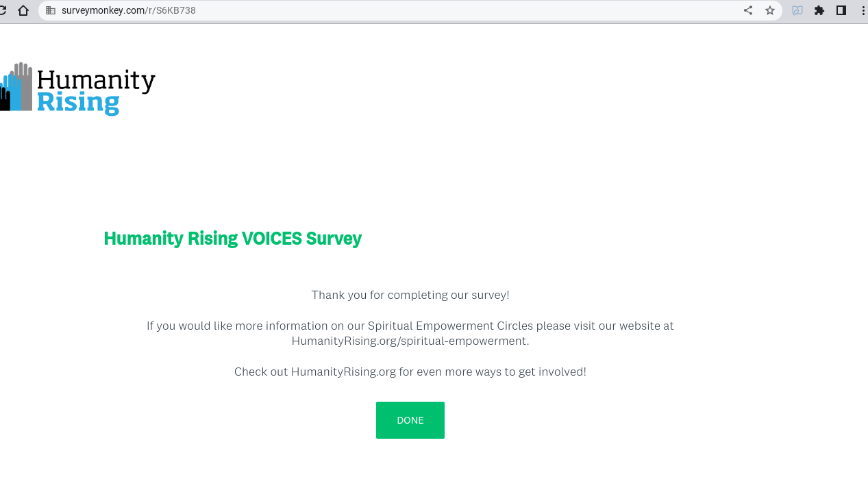
Task: Click the "Thank you for completing our survey!" text
Action: coord(410,295)
